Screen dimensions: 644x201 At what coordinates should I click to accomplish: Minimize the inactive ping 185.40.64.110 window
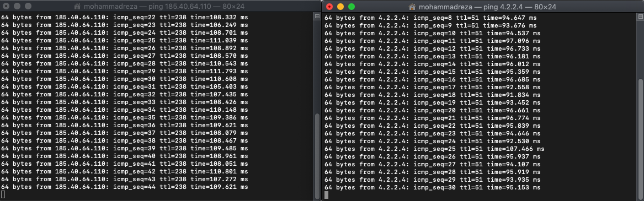(17, 7)
